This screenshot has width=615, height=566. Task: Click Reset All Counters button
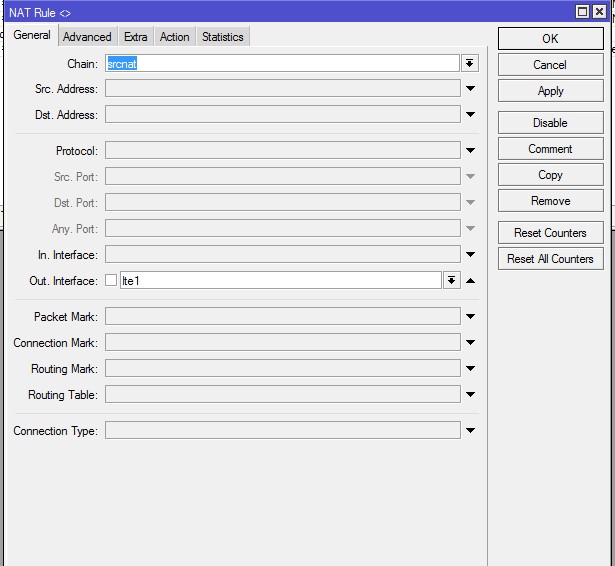(x=550, y=258)
